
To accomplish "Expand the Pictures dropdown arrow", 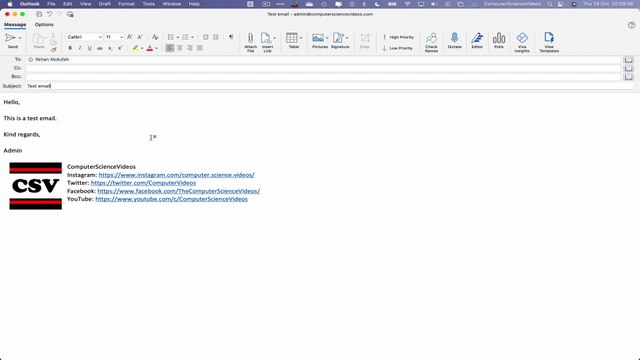I will point(327,38).
